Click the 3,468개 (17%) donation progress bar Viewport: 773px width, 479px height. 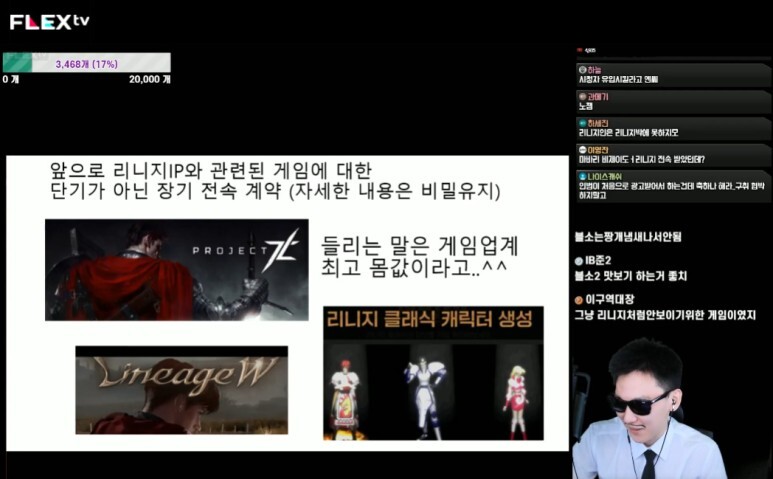coord(87,63)
